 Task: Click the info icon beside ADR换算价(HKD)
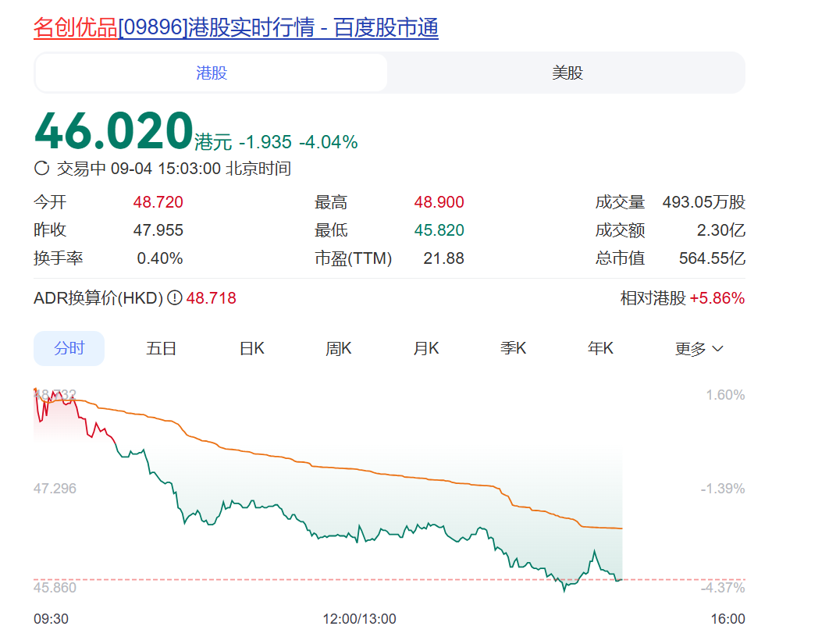[174, 297]
